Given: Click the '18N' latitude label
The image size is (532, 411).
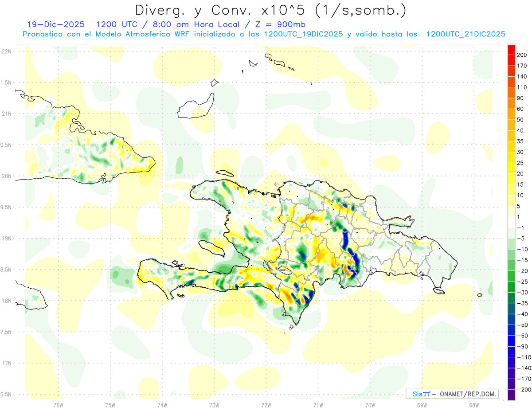Looking at the screenshot, I should [x=7, y=301].
